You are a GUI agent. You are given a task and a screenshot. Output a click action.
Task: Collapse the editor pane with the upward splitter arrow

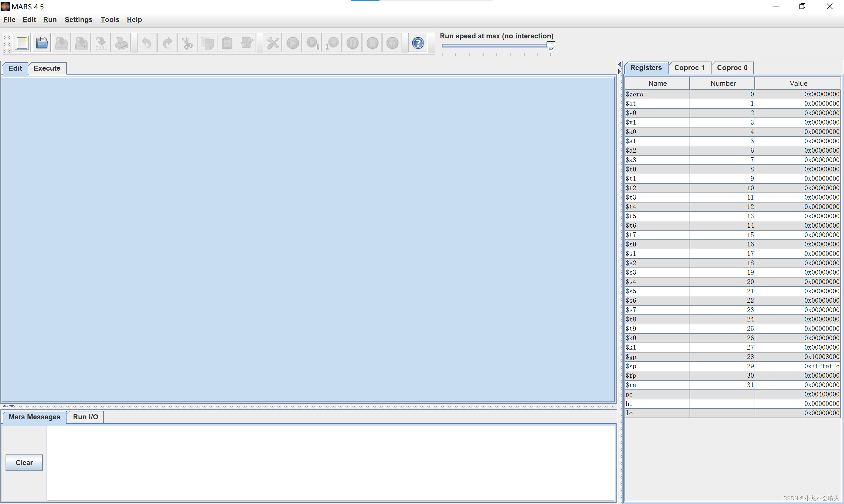click(4, 406)
